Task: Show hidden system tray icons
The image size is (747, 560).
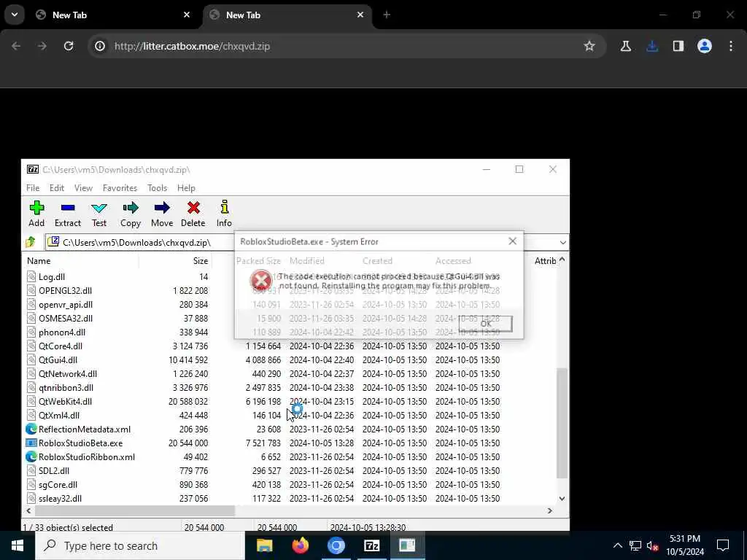Action: click(617, 545)
